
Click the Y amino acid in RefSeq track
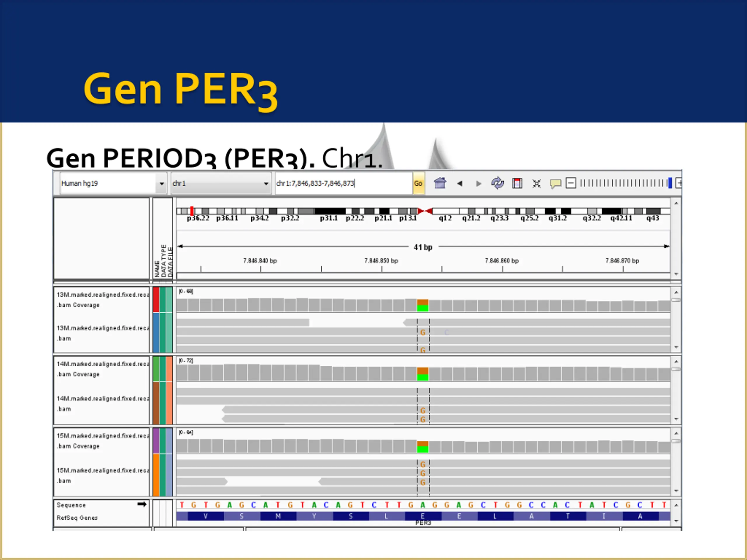314,516
